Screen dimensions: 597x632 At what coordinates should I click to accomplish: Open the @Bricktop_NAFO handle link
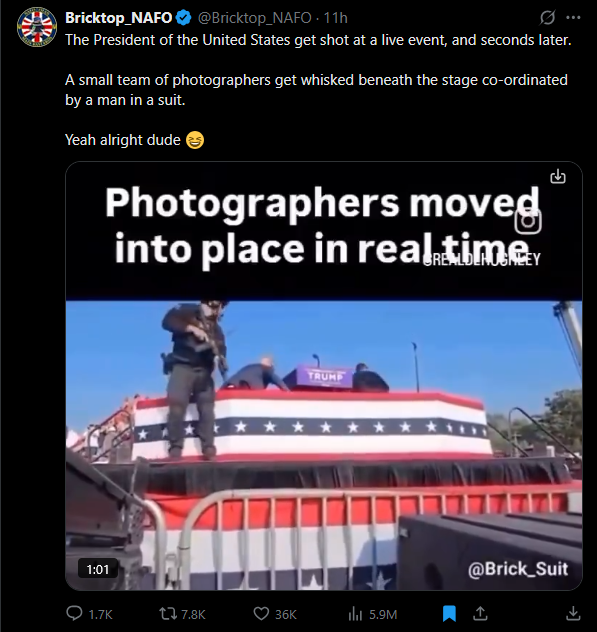click(x=255, y=18)
